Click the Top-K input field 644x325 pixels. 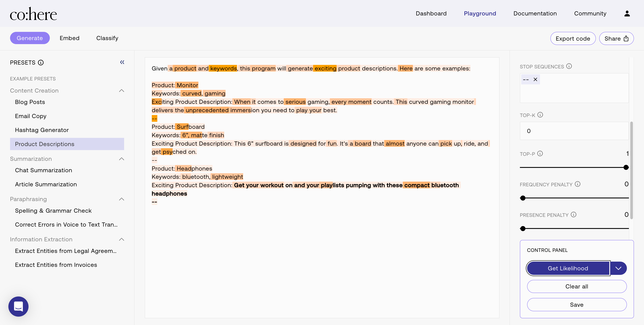click(x=574, y=131)
